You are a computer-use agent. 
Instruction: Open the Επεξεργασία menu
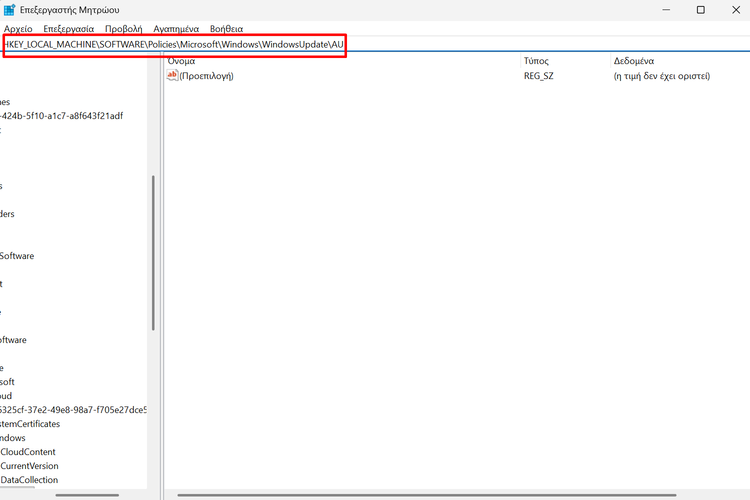click(x=68, y=29)
